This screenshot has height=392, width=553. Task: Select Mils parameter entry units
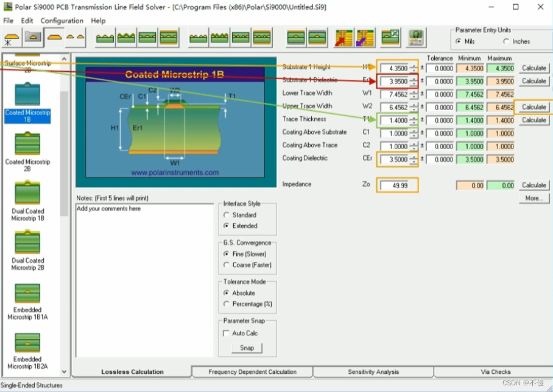click(458, 41)
